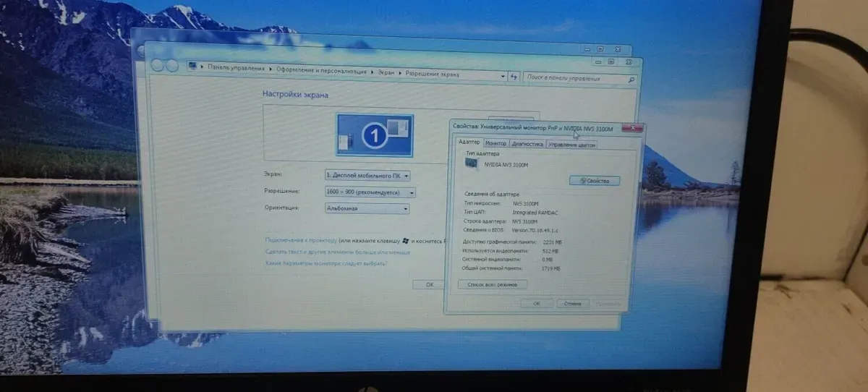Click the control panel icon in address bar
This screenshot has width=868, height=392.
click(192, 67)
